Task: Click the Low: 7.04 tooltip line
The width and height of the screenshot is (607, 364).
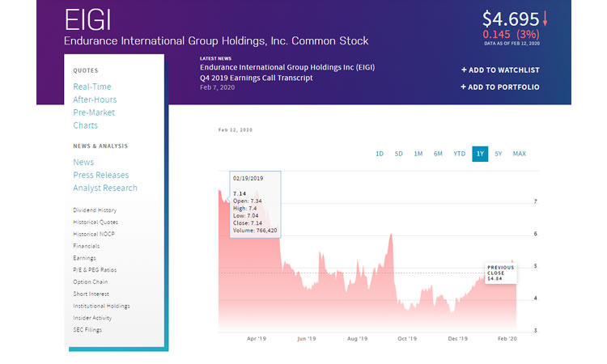Action: click(x=245, y=216)
